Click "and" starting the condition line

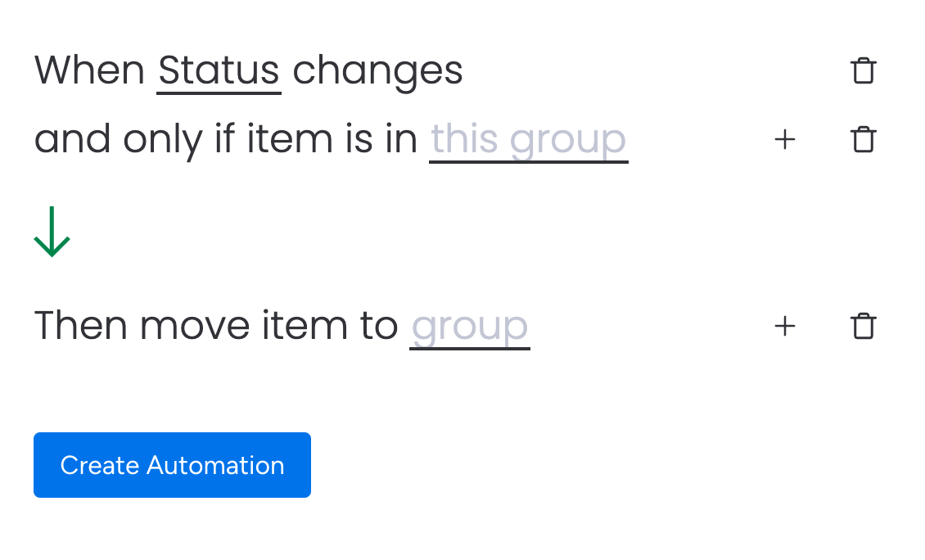[72, 140]
